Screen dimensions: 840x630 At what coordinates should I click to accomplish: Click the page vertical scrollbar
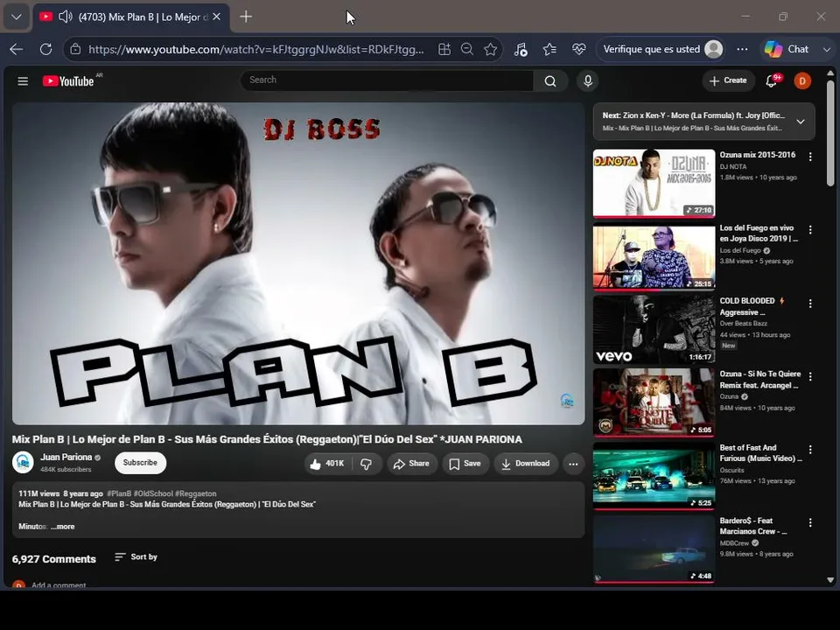point(829,134)
